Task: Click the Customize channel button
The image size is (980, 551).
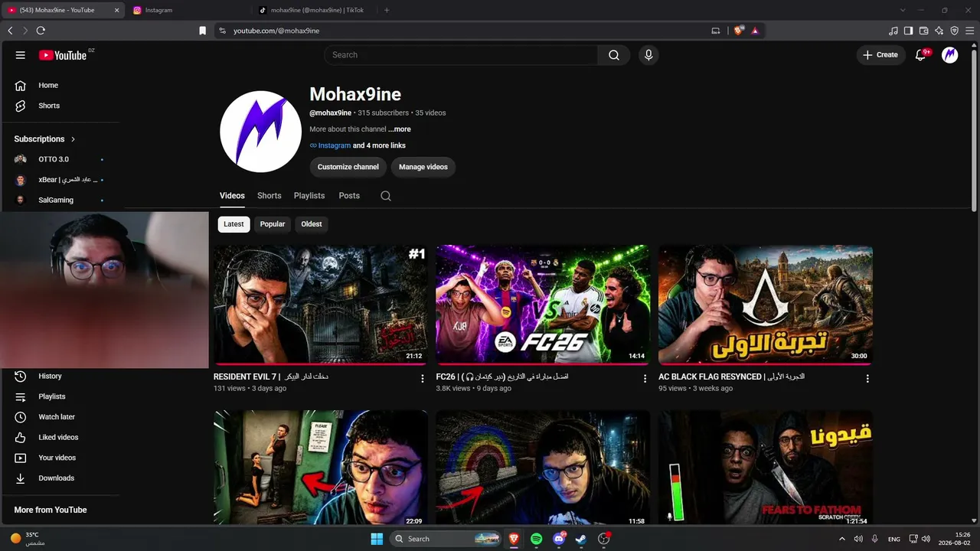Action: point(348,167)
